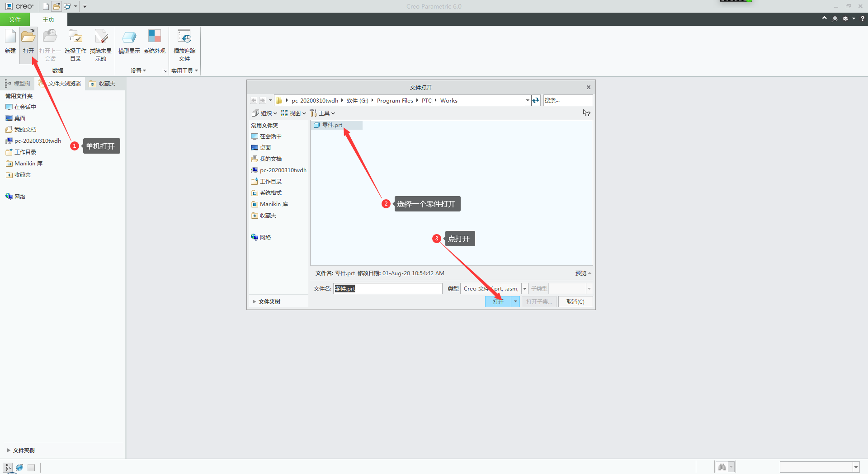Image resolution: width=868 pixels, height=474 pixels.
Task: Click binoculars search icon in status bar
Action: pyautogui.click(x=722, y=467)
